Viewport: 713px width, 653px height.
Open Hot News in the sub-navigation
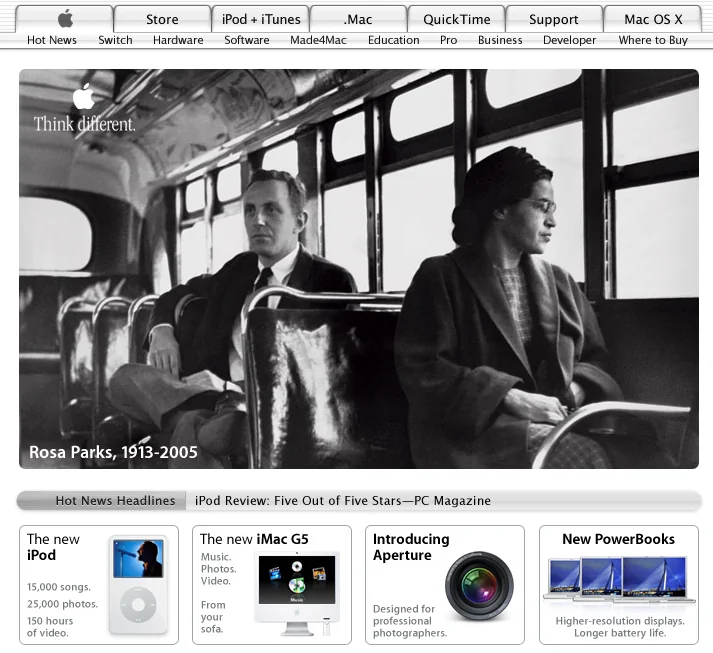52,40
